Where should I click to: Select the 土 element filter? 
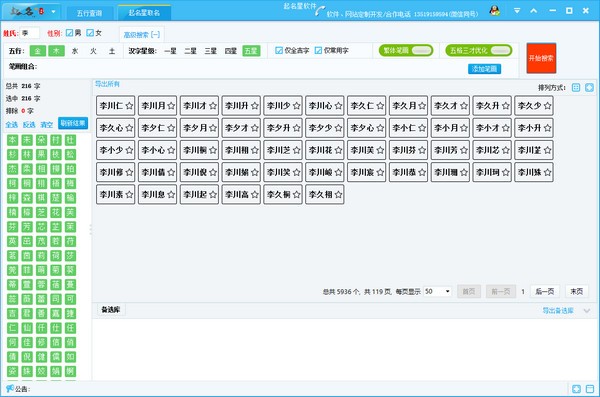click(112, 51)
